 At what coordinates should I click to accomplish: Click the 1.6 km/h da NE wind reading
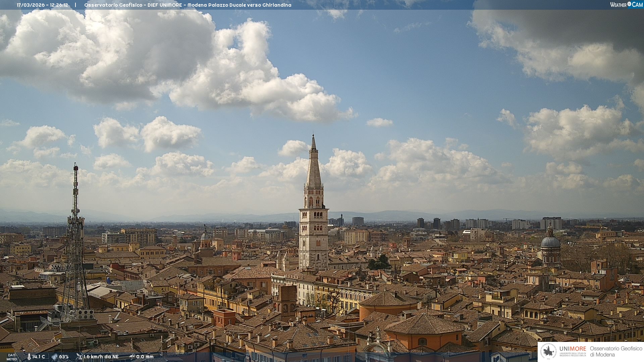tap(101, 357)
